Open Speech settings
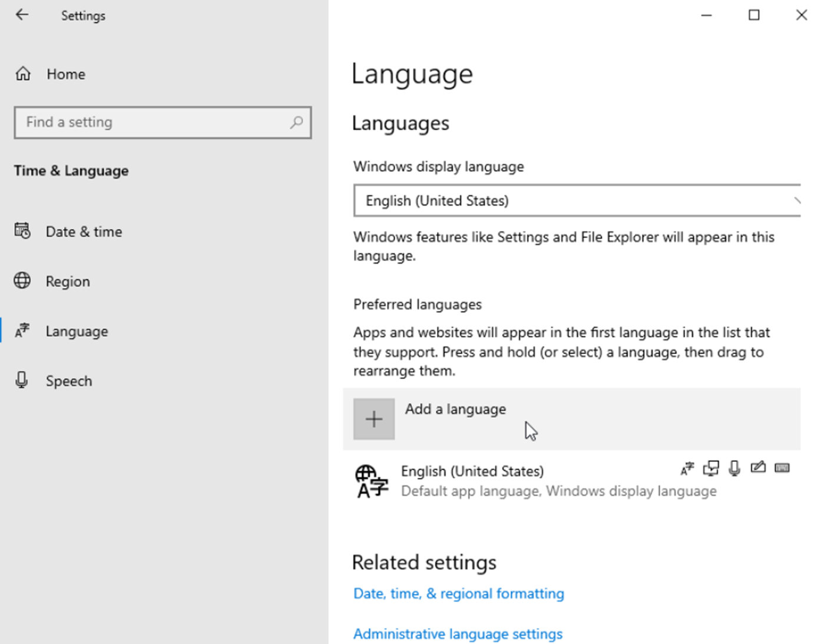The height and width of the screenshot is (644, 821). tap(69, 381)
